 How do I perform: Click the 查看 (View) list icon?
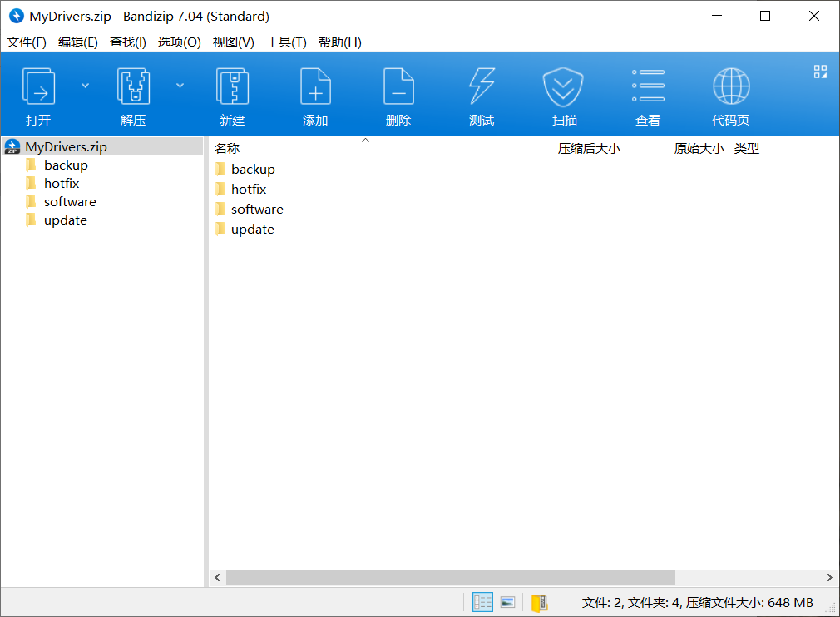648,86
